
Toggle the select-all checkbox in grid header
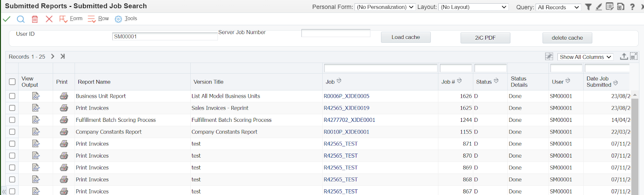point(12,82)
